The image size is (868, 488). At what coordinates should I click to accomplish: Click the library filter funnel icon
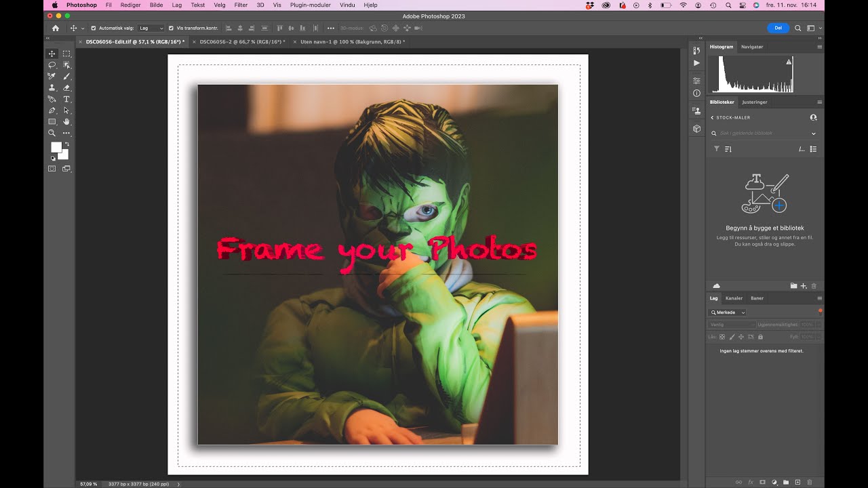click(x=717, y=149)
